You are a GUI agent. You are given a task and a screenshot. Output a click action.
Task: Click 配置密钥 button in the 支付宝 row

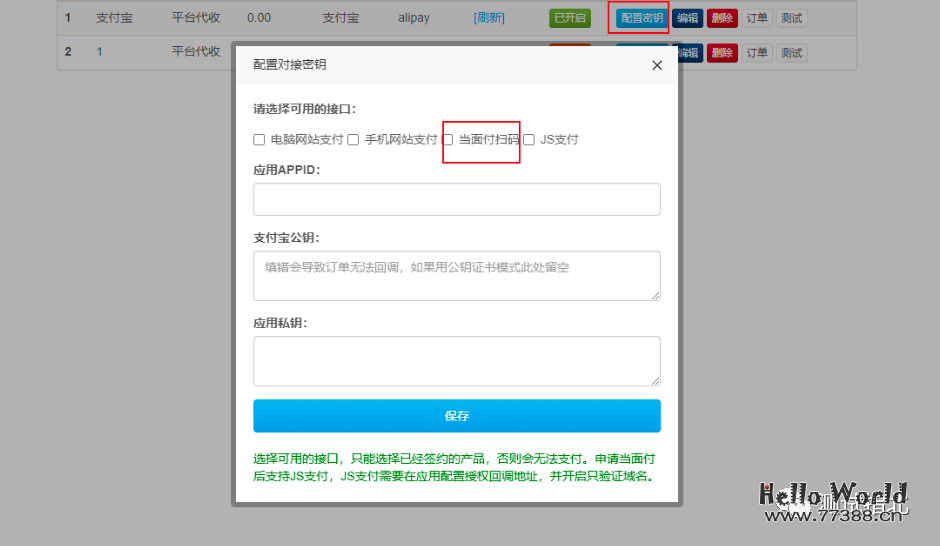[x=641, y=18]
